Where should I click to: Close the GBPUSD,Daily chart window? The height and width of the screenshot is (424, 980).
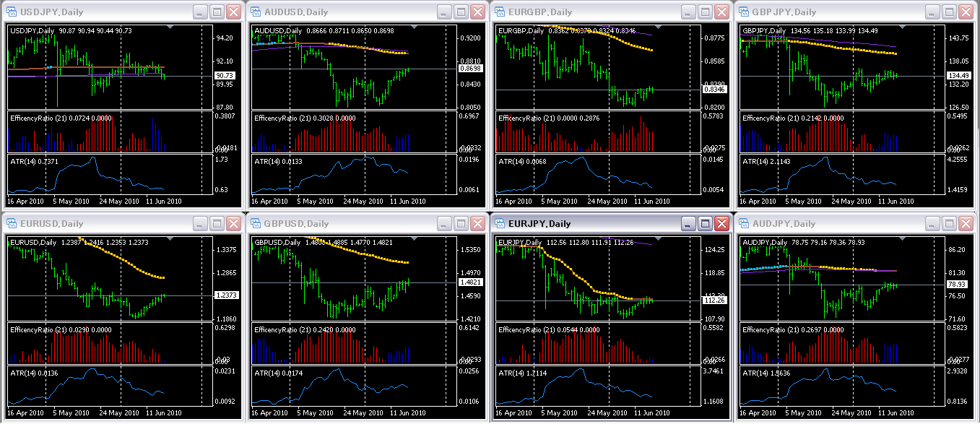click(478, 224)
